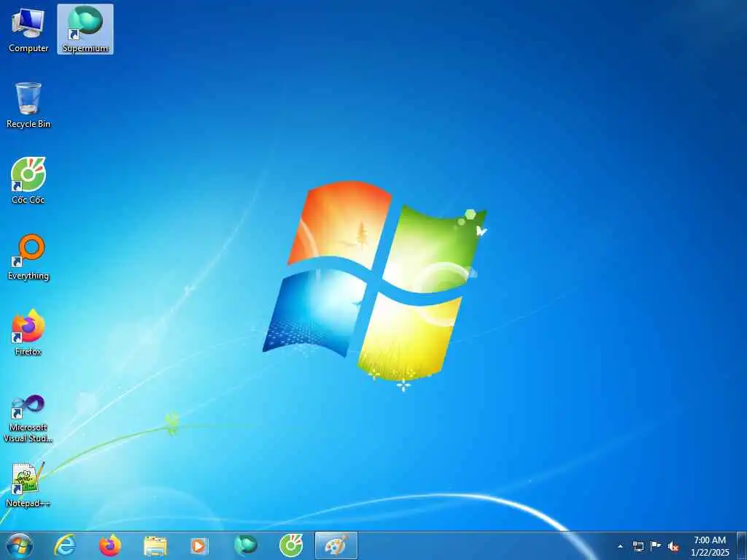Screen dimensions: 747x560
Task: Select the Microsoft Visual Studio shortcut
Action: (28, 419)
